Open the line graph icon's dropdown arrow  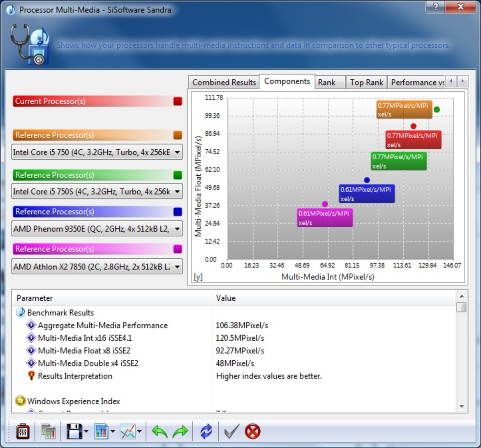[140, 432]
